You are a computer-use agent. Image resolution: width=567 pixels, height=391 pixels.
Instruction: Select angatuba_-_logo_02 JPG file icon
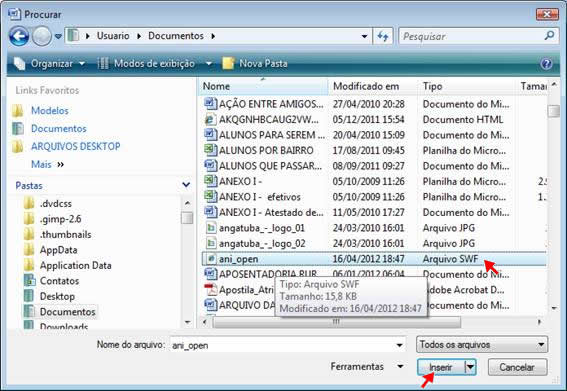point(210,243)
